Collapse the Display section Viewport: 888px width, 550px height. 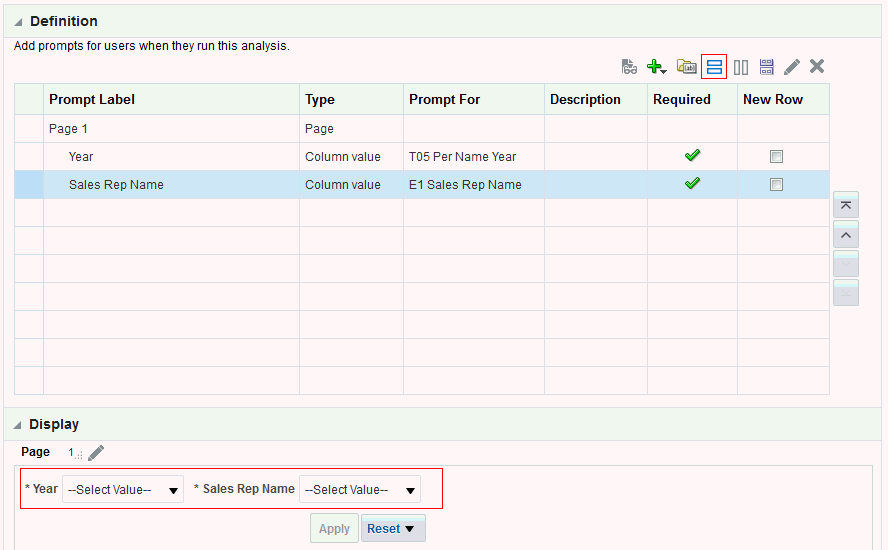(x=19, y=425)
